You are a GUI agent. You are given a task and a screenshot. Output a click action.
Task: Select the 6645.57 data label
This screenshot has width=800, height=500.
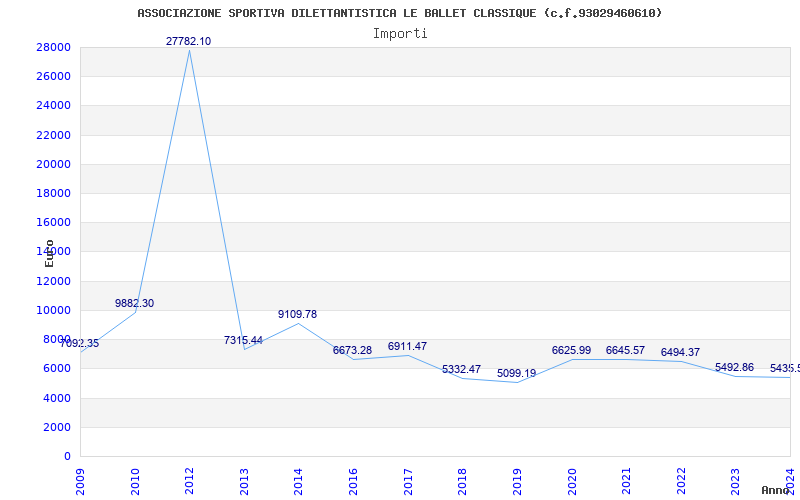tap(626, 351)
